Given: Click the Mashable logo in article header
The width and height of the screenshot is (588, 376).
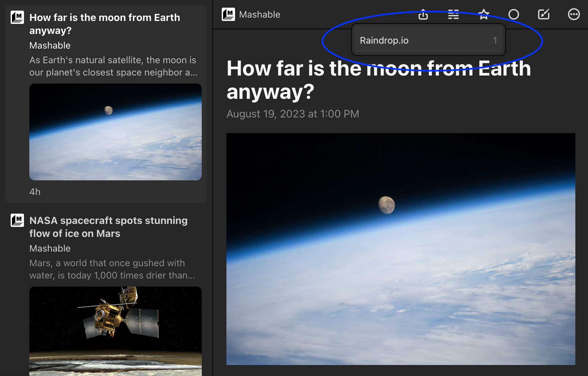Looking at the screenshot, I should pos(228,15).
